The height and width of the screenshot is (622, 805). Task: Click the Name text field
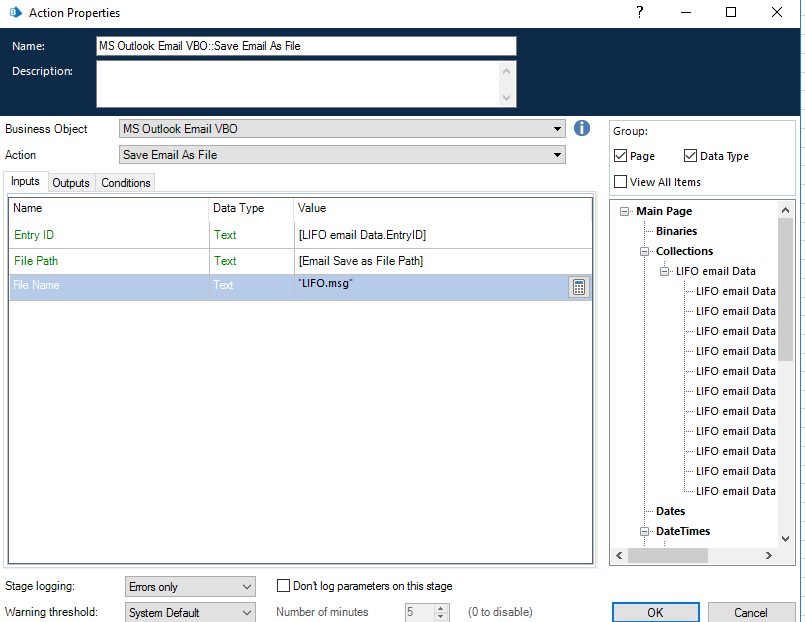coord(306,46)
